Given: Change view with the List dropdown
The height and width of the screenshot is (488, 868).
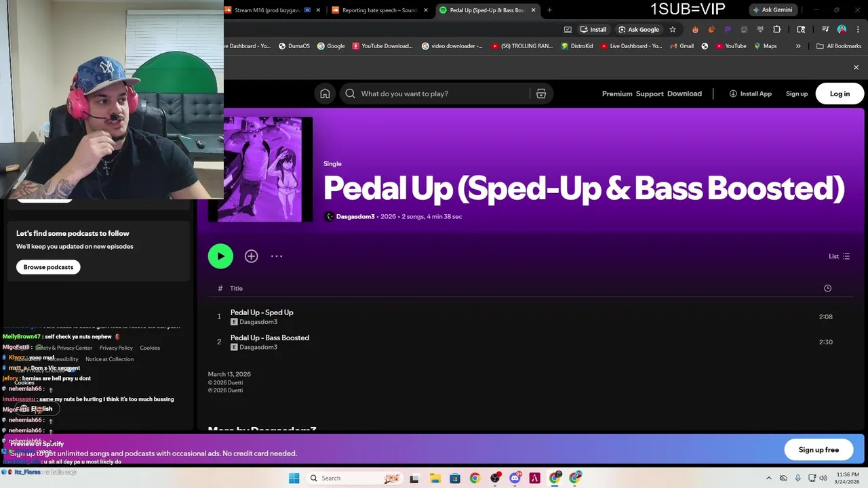Looking at the screenshot, I should 839,256.
